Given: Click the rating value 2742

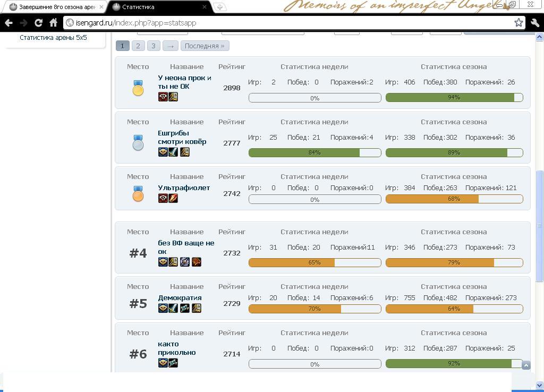Looking at the screenshot, I should [232, 193].
